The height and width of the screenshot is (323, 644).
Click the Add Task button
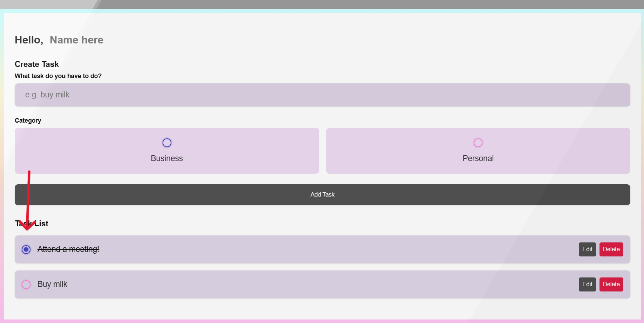point(322,194)
